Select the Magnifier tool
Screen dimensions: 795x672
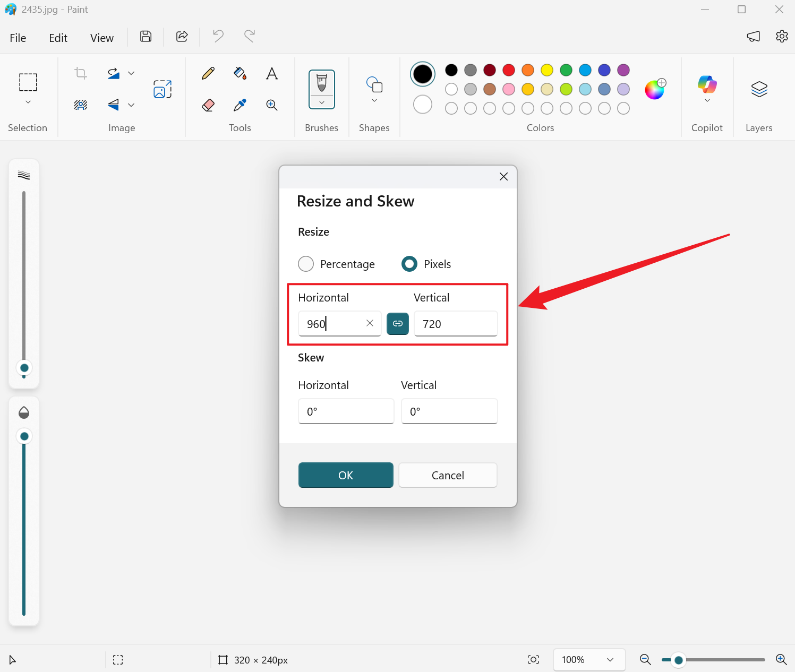272,105
